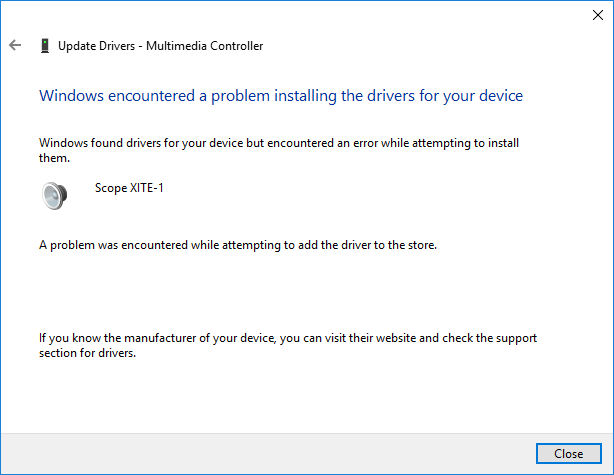Select the "Scope XITE-1" device name
This screenshot has width=614, height=475.
click(x=129, y=188)
